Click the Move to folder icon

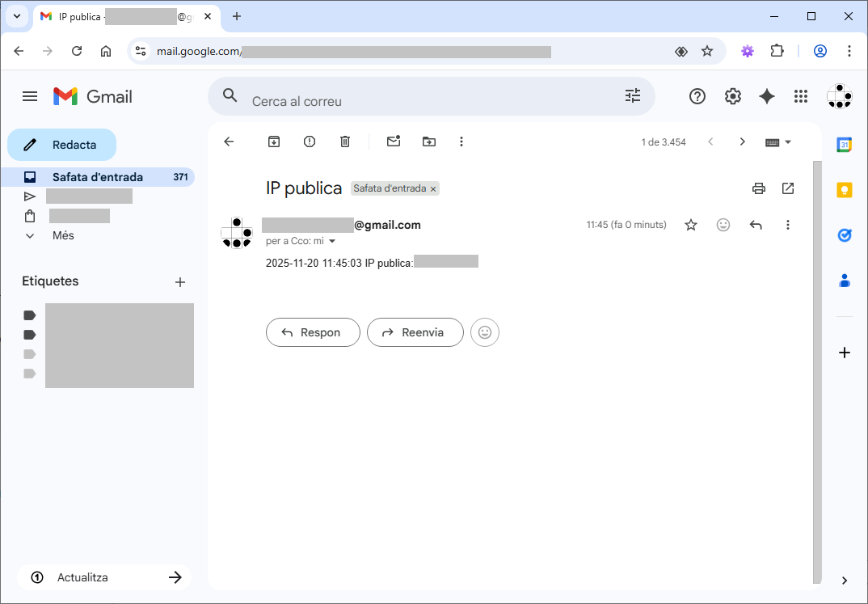point(429,141)
